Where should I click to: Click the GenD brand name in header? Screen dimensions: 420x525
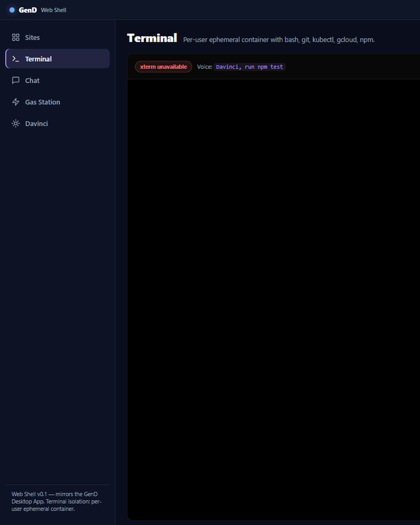pos(28,10)
